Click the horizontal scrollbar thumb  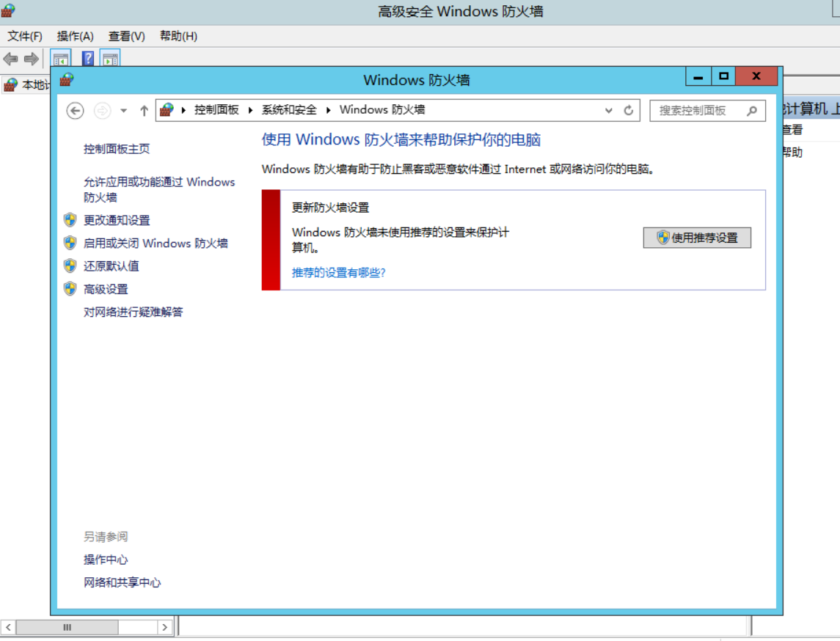click(67, 627)
